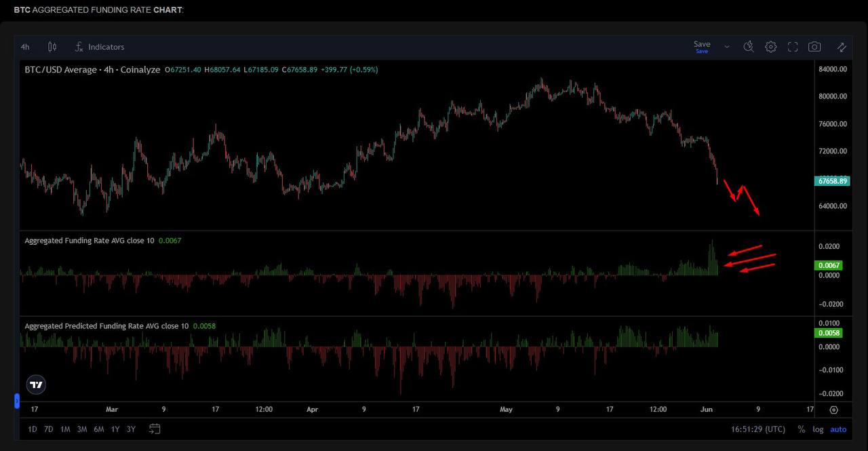Toggle log scale mode
The height and width of the screenshot is (451, 868).
(818, 429)
